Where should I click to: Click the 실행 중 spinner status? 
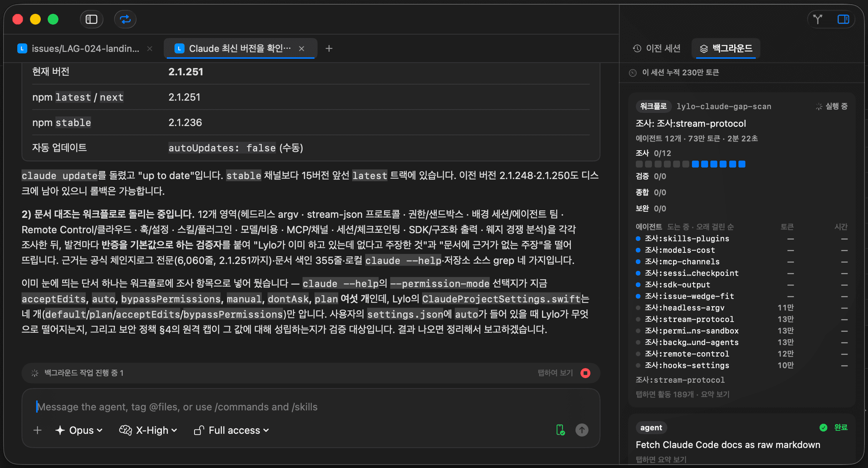[832, 106]
